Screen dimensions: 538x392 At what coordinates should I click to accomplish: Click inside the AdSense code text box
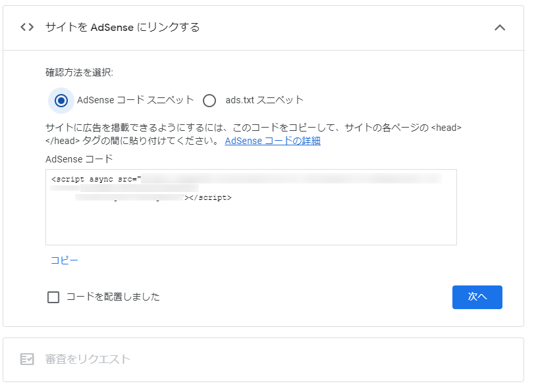click(251, 207)
